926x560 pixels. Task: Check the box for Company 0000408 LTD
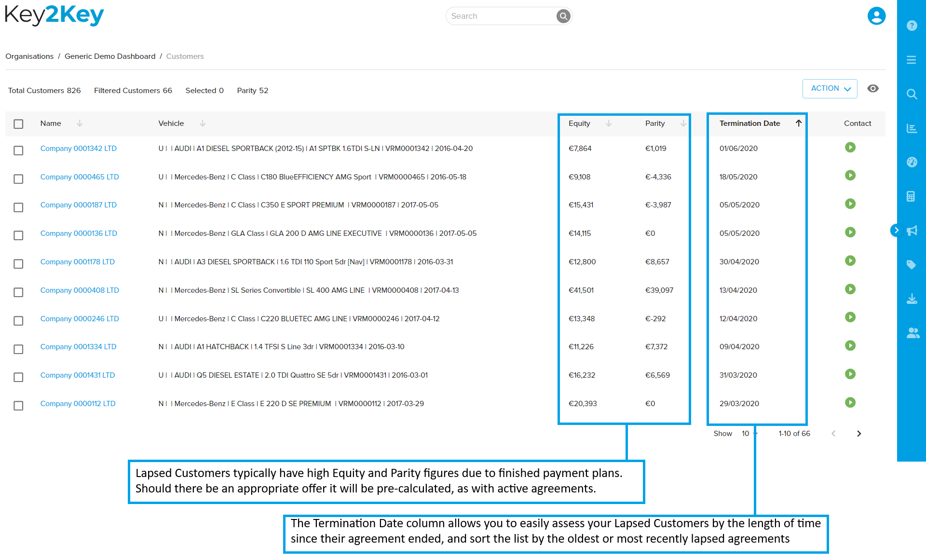tap(18, 292)
